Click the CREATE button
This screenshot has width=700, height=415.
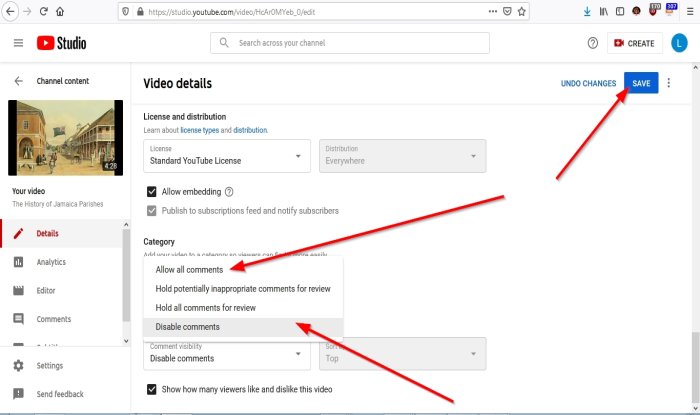(x=635, y=43)
